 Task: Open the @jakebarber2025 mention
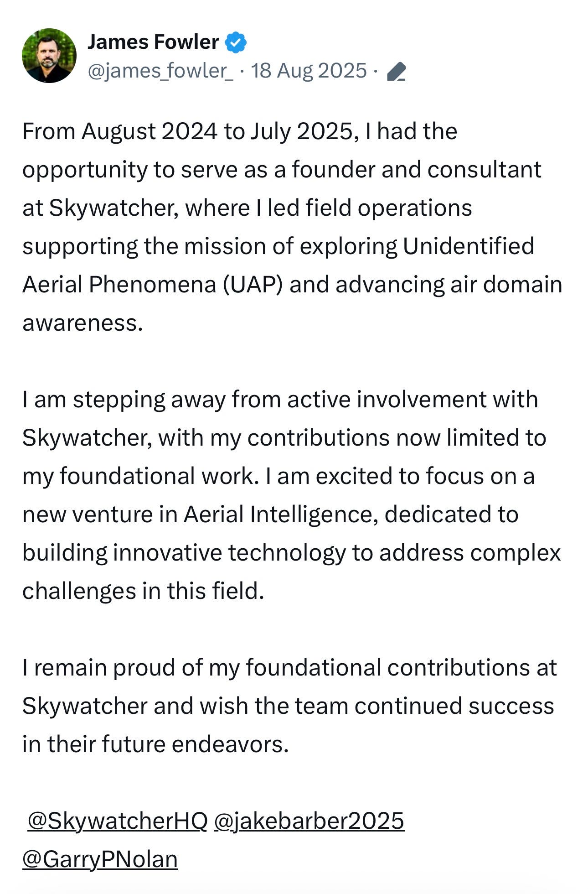click(x=309, y=821)
